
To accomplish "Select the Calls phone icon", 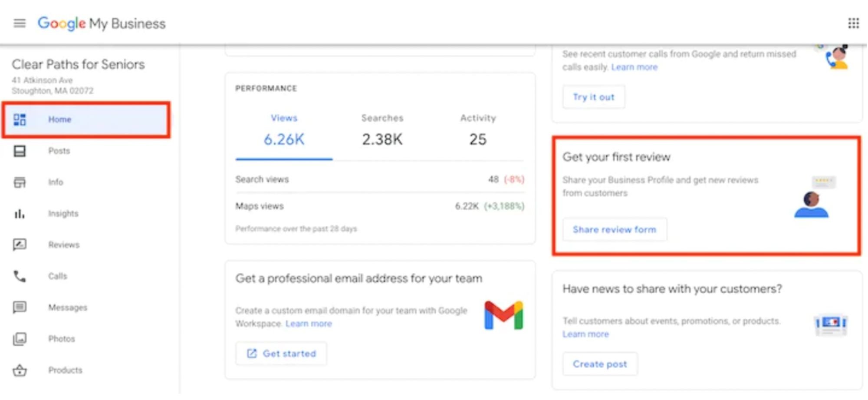I will tap(20, 276).
